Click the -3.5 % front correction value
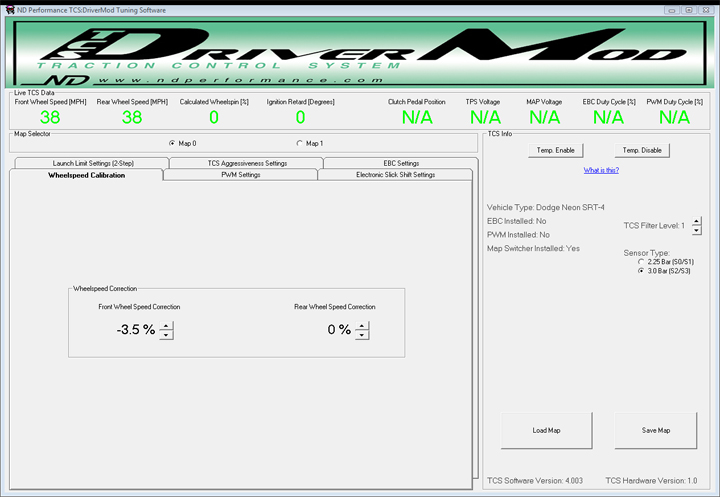The width and height of the screenshot is (720, 497). point(135,329)
